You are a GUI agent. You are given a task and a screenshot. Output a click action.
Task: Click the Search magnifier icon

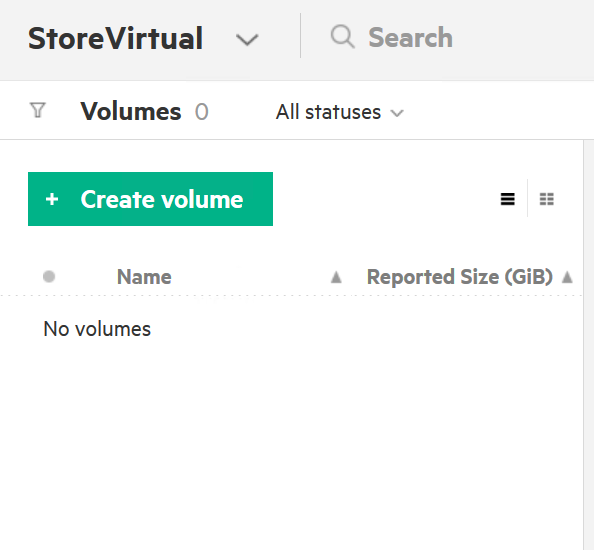343,37
